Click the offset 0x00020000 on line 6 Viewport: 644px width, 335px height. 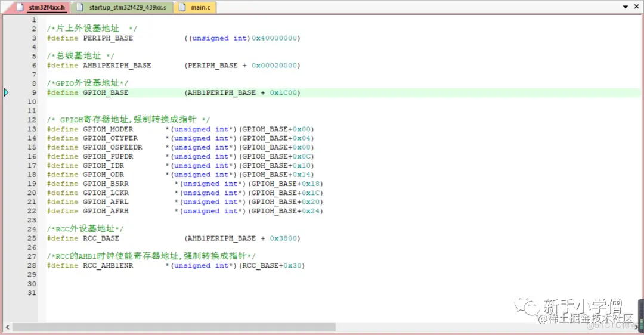(x=274, y=66)
